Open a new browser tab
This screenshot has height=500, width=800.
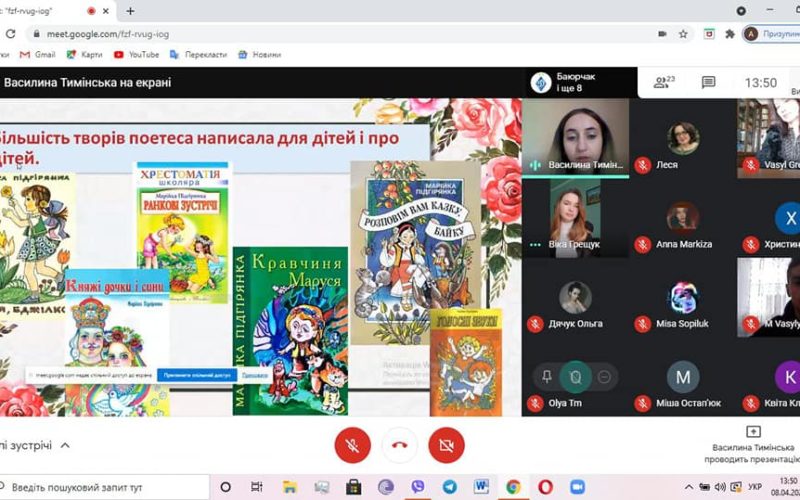[x=130, y=11]
